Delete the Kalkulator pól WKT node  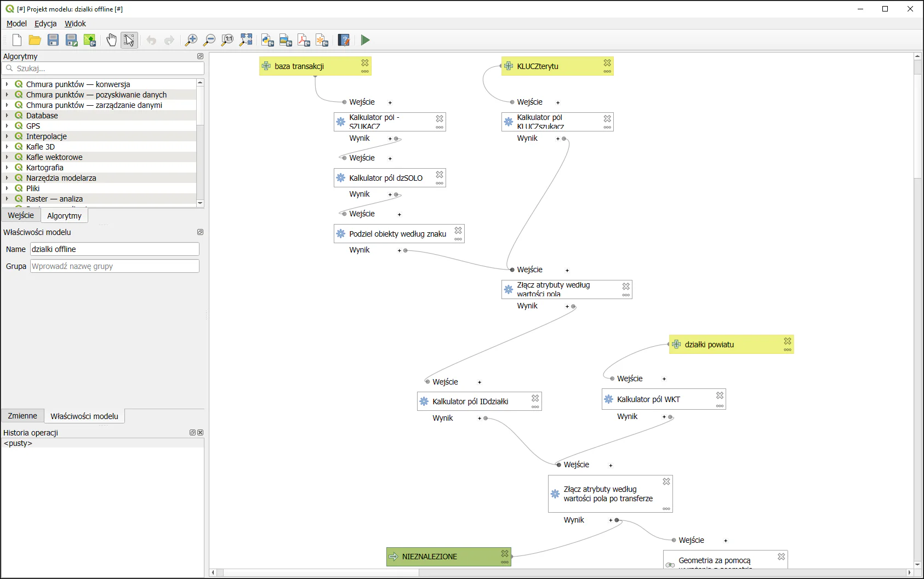pos(720,395)
